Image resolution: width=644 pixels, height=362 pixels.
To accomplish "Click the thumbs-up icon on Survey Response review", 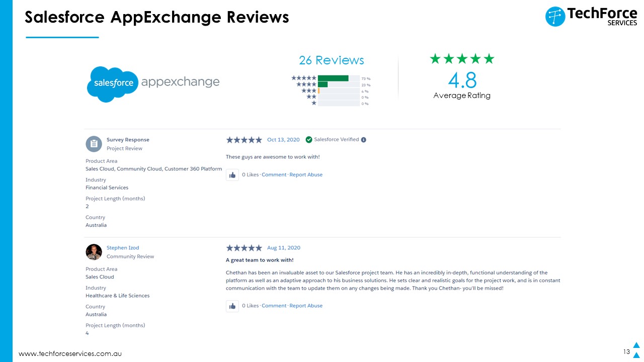I will [x=232, y=175].
